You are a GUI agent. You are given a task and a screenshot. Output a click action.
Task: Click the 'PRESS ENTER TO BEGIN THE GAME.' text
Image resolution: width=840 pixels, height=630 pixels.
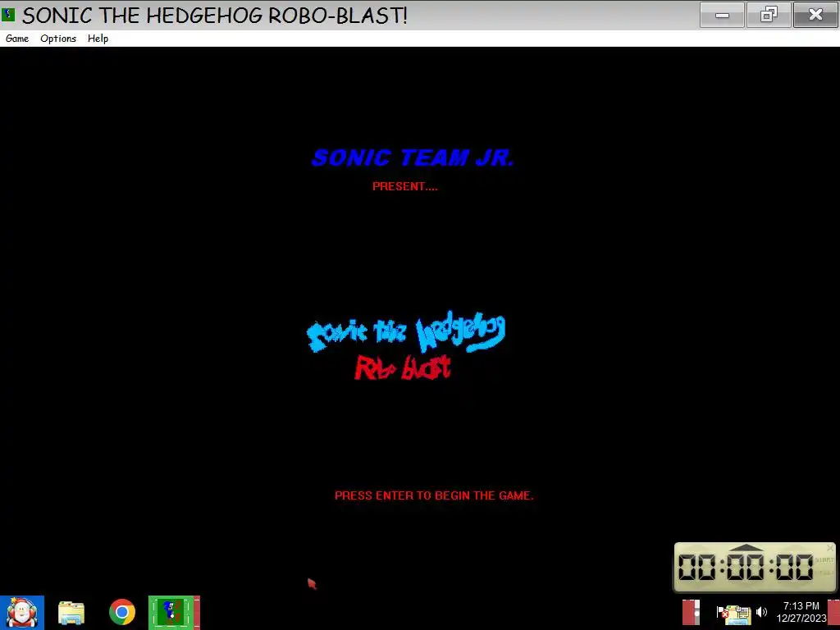[x=434, y=495]
